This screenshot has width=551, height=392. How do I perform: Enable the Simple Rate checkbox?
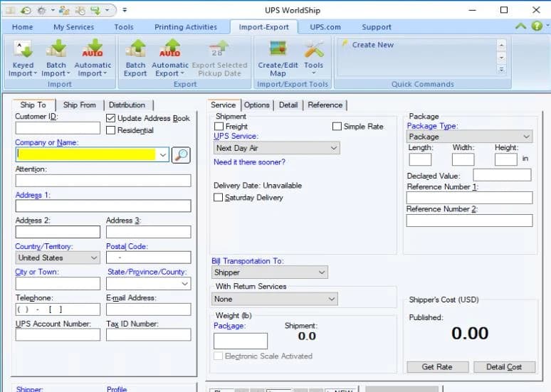pyautogui.click(x=337, y=126)
